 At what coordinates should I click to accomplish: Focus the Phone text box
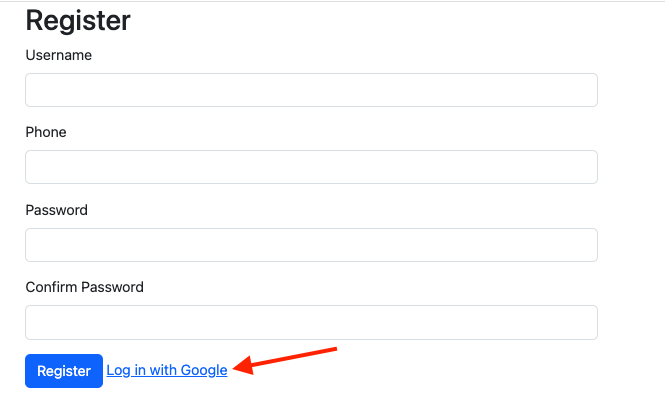point(311,167)
